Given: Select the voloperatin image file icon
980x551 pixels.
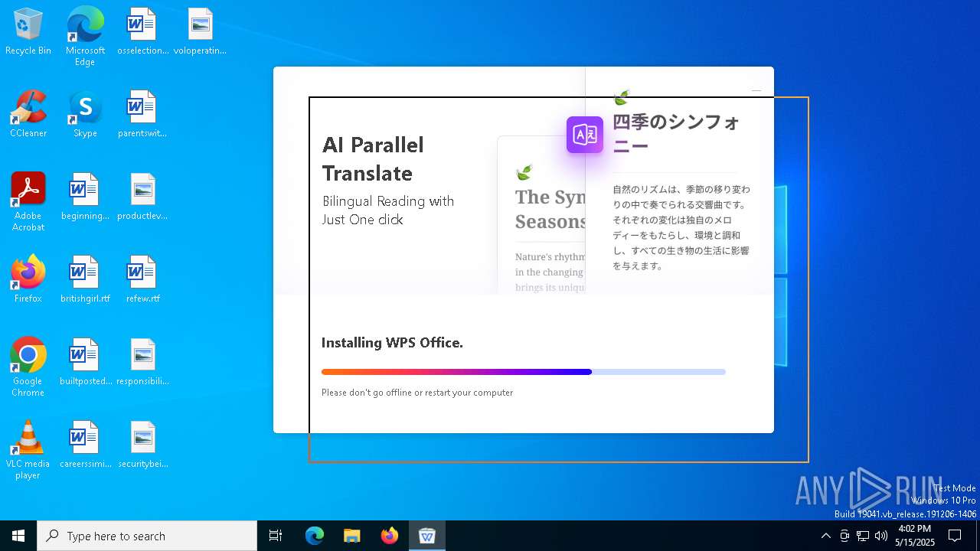Looking at the screenshot, I should point(200,32).
